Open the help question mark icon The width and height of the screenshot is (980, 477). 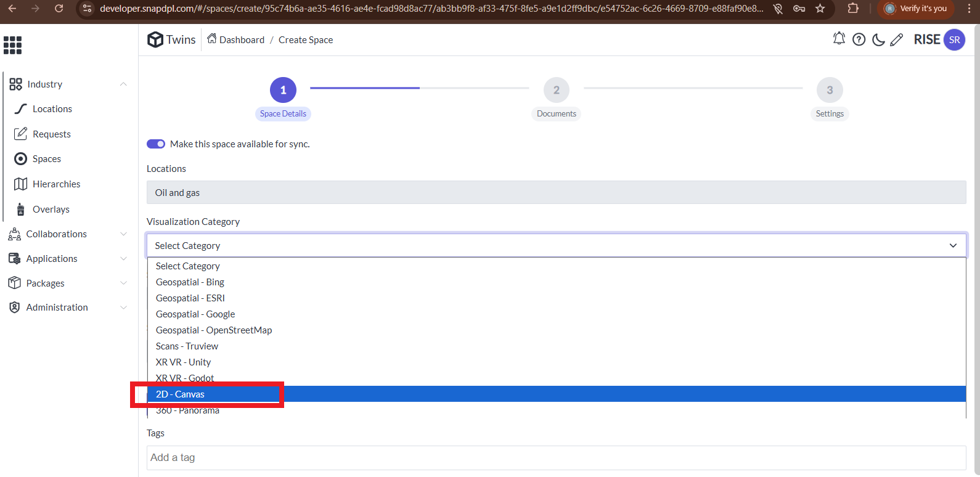859,39
